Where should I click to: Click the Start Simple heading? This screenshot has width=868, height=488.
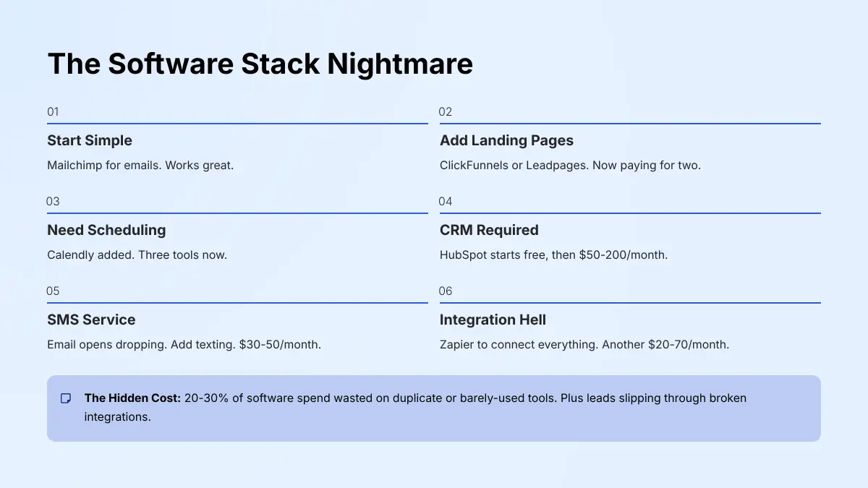click(90, 140)
